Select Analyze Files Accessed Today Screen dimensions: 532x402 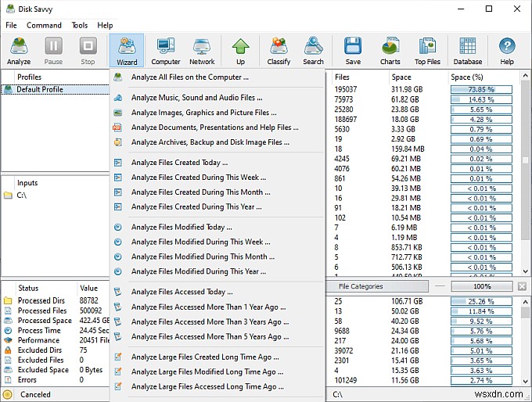tap(217, 292)
